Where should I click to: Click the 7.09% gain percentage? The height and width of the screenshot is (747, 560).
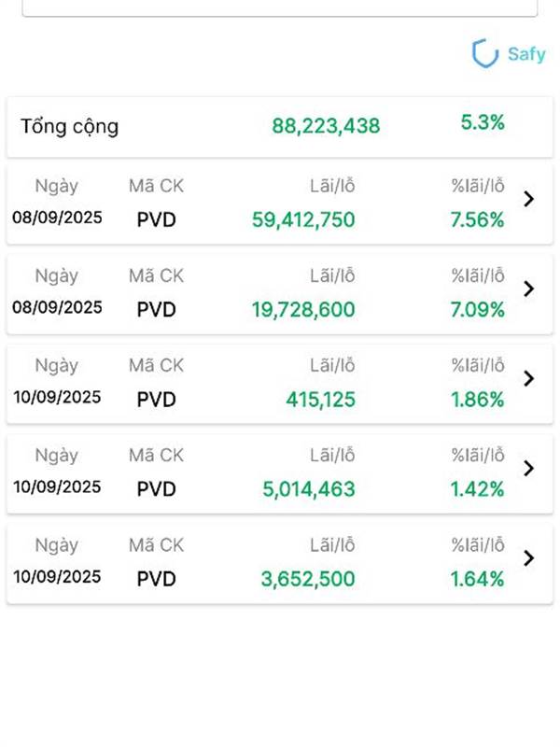tap(477, 310)
